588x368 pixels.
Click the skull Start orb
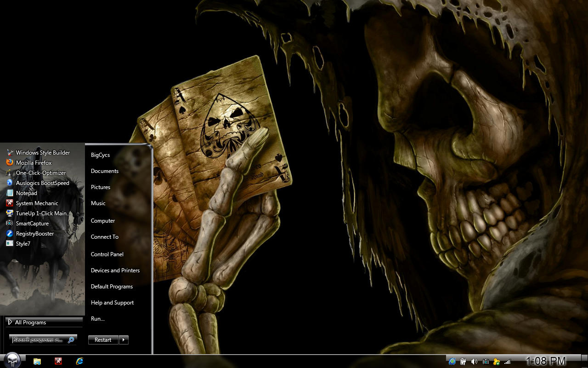12,360
